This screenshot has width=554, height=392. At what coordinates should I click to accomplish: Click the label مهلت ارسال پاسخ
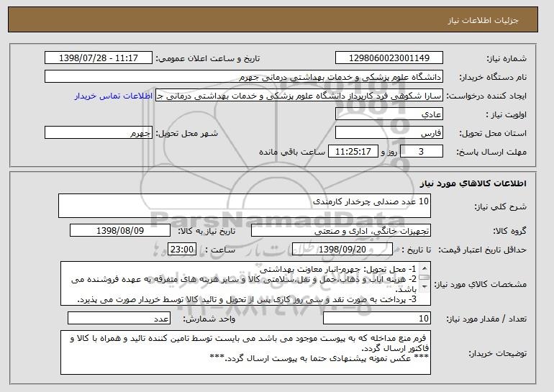pos(491,152)
